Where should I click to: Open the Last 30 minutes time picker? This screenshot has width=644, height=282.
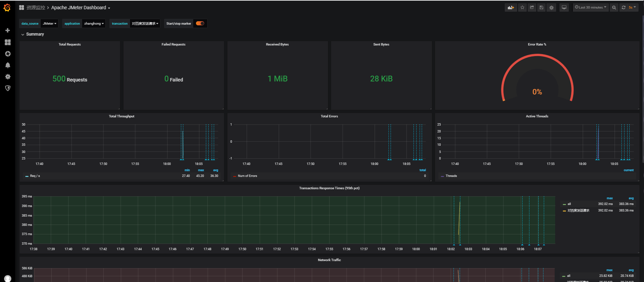[x=591, y=8]
